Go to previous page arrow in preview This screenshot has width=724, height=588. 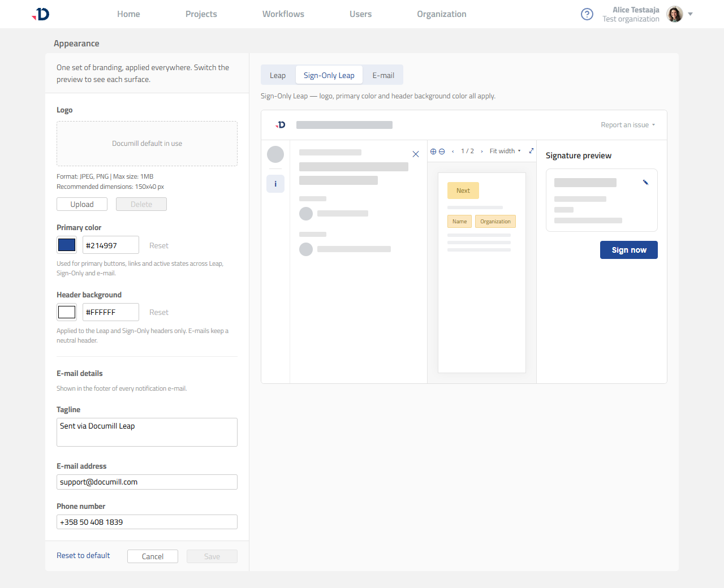(453, 151)
